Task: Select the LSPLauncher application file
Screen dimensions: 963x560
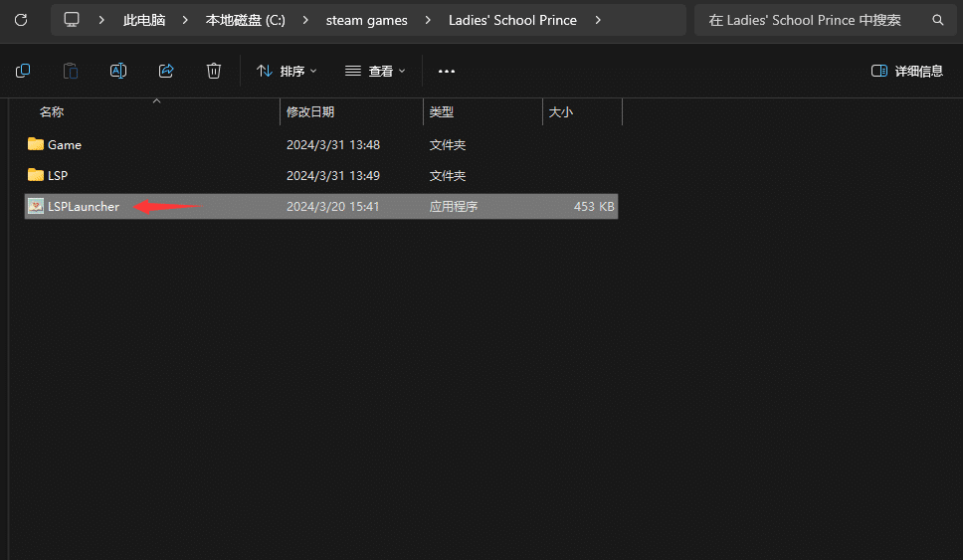Action: (x=321, y=206)
